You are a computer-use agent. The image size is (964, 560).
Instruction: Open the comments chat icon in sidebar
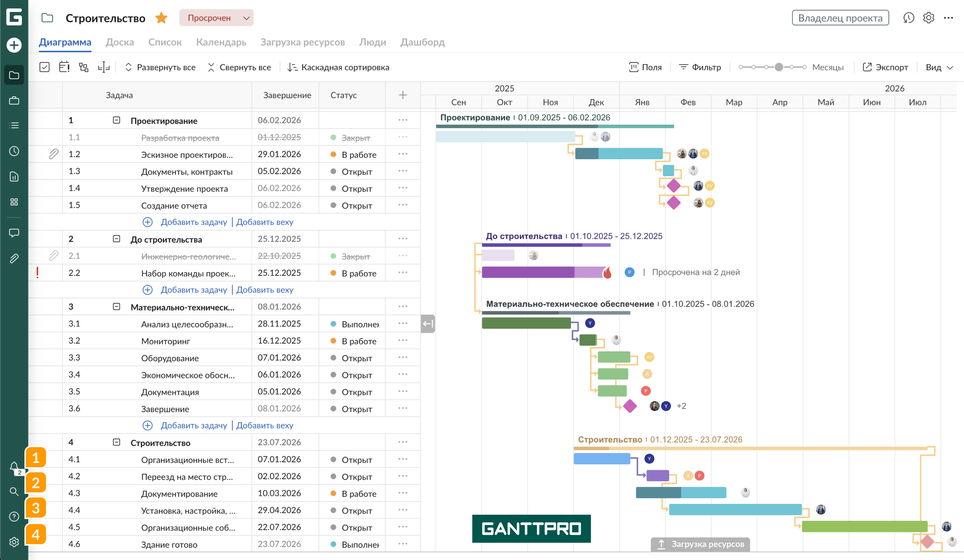click(14, 233)
